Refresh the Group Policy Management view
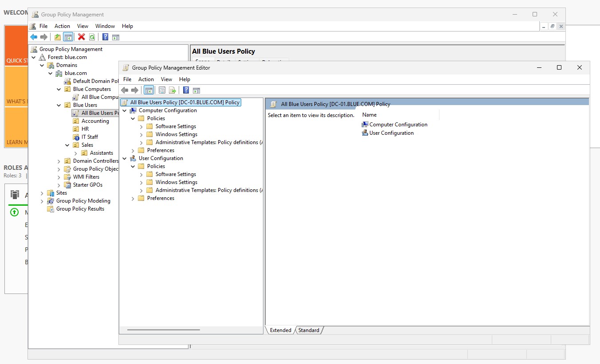The width and height of the screenshot is (600, 364). tap(92, 37)
